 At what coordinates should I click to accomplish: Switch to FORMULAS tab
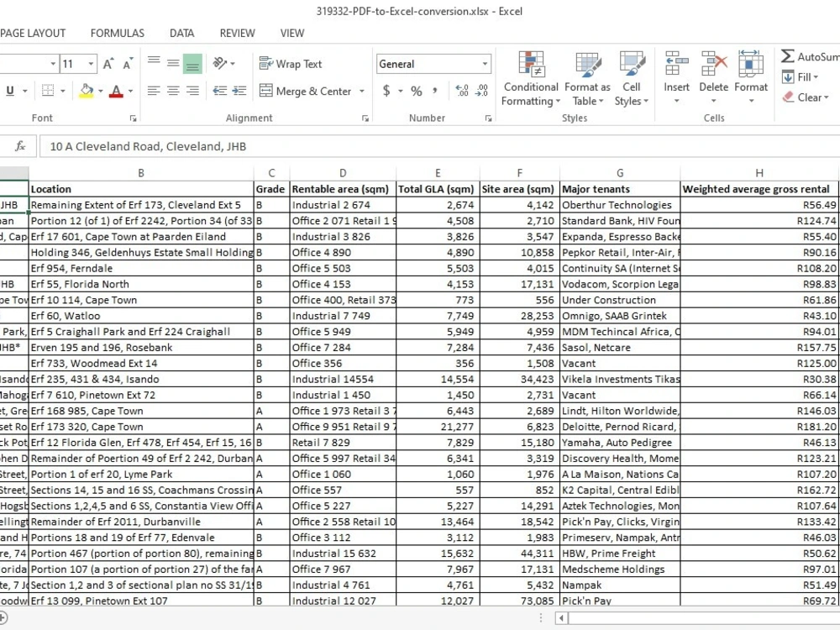(118, 34)
